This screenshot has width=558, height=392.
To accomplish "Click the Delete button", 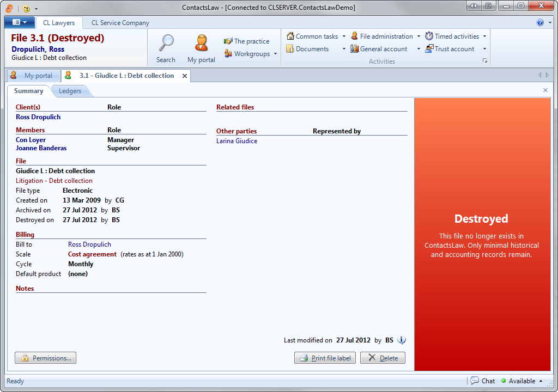I will coord(383,358).
